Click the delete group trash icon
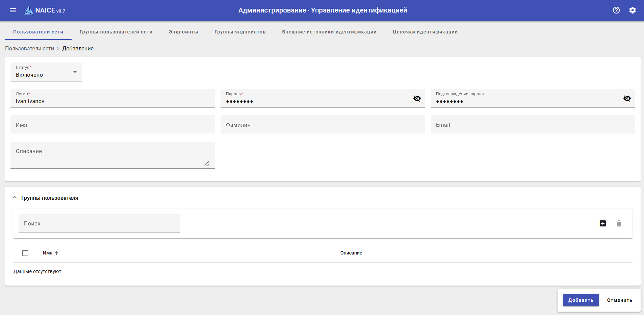The height and width of the screenshot is (315, 644). pos(619,223)
